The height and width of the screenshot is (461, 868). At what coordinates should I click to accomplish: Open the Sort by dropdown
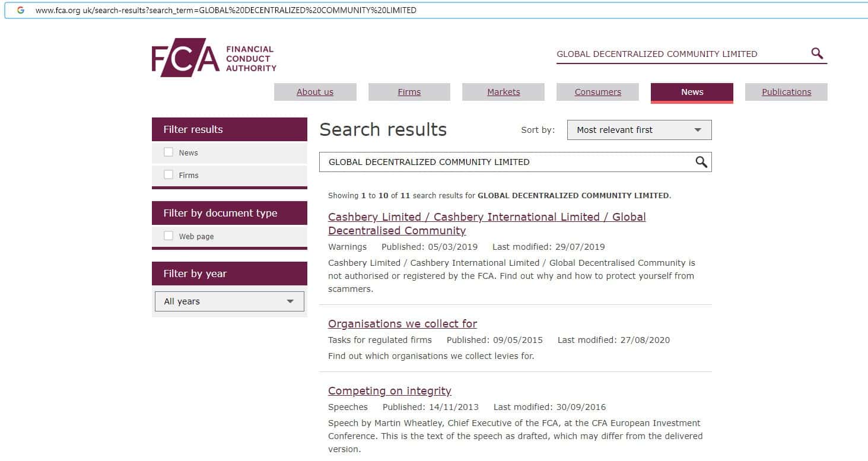(x=639, y=130)
